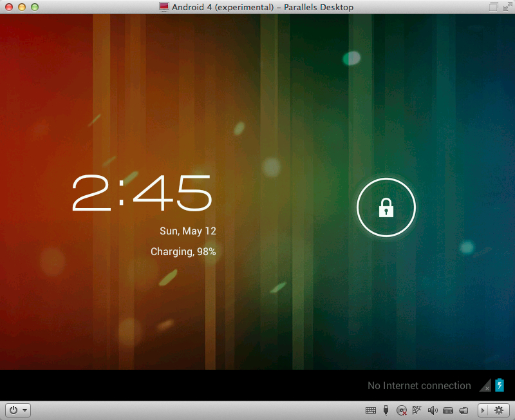Zoom the window with the green button
This screenshot has height=420, width=515.
click(x=35, y=7)
